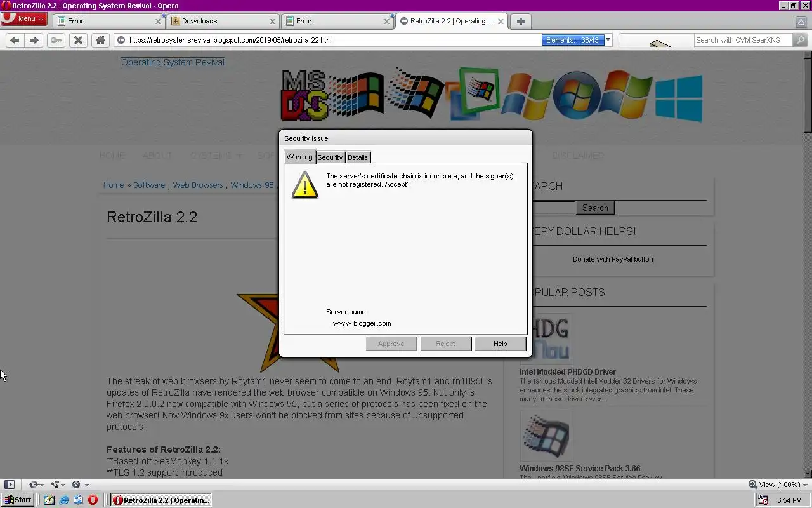Stop loading with the X toolbar button
The height and width of the screenshot is (508, 812).
click(x=78, y=40)
